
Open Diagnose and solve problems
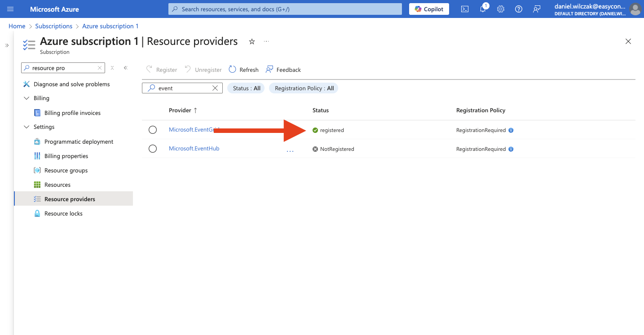(x=71, y=84)
